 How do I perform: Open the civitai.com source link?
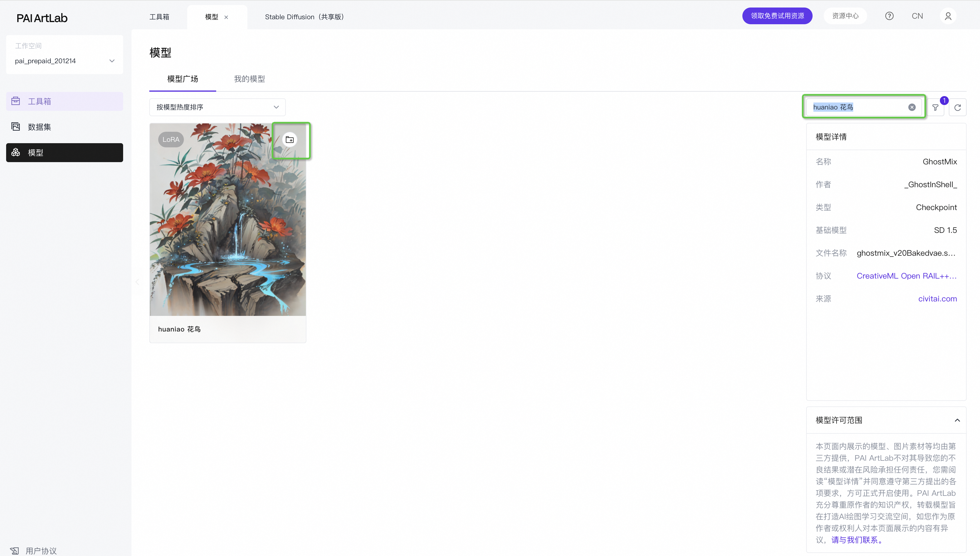(937, 299)
